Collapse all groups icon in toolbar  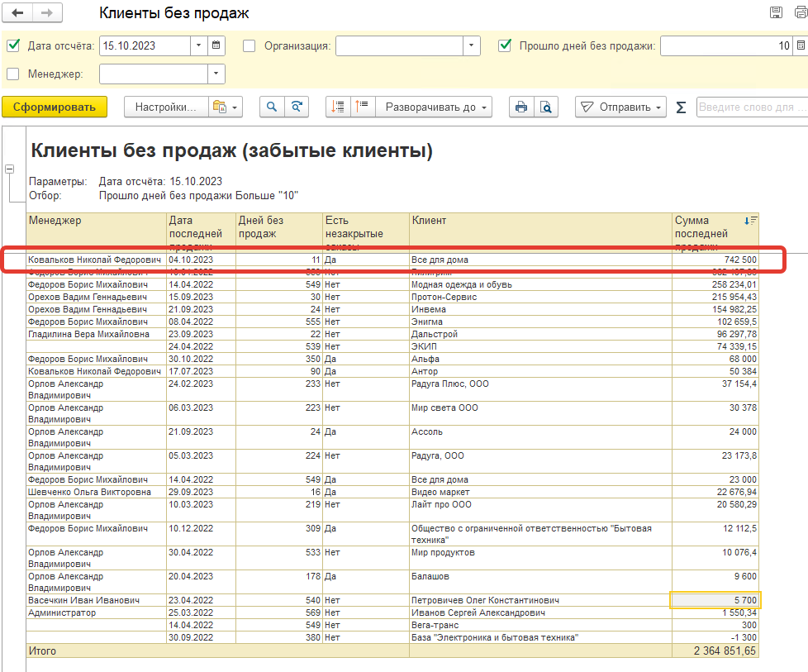click(x=338, y=107)
